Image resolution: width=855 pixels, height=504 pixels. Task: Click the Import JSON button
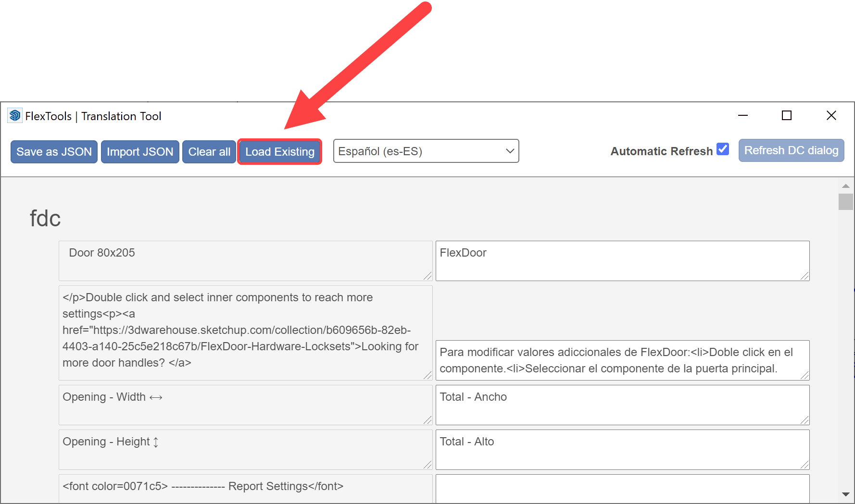140,152
